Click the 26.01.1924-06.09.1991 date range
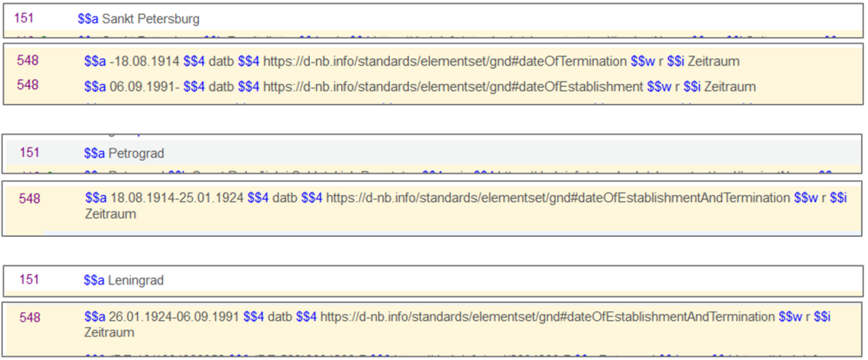The image size is (868, 360). click(174, 317)
